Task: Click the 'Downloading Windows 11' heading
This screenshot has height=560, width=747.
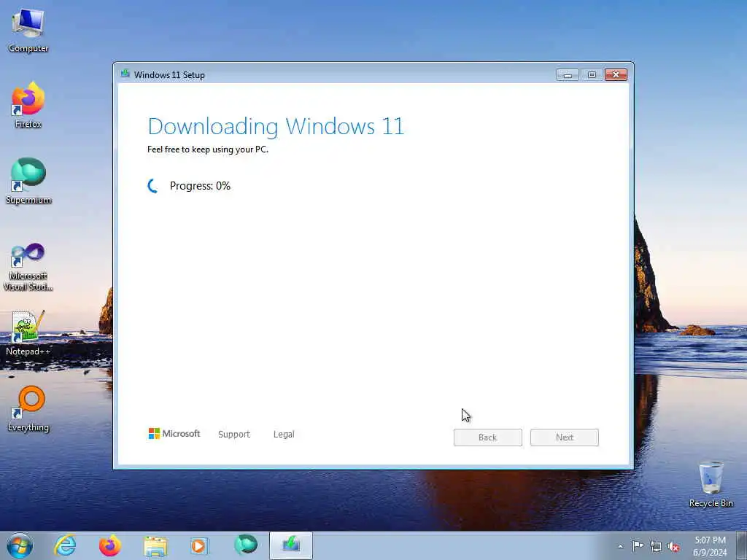Action: tap(276, 126)
